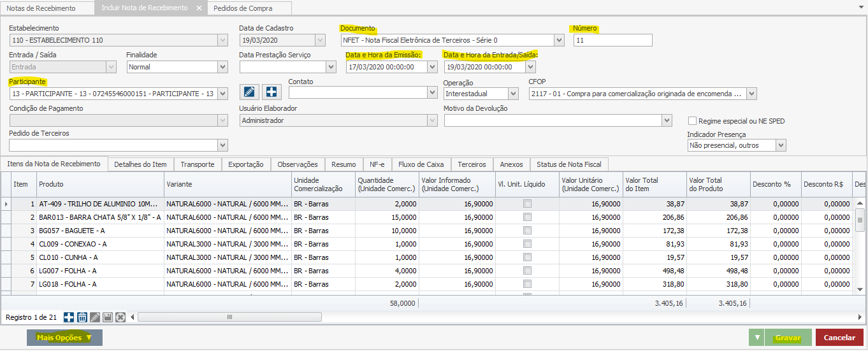Image resolution: width=868 pixels, height=351 pixels.
Task: Open the Documento dropdown list
Action: pos(559,40)
